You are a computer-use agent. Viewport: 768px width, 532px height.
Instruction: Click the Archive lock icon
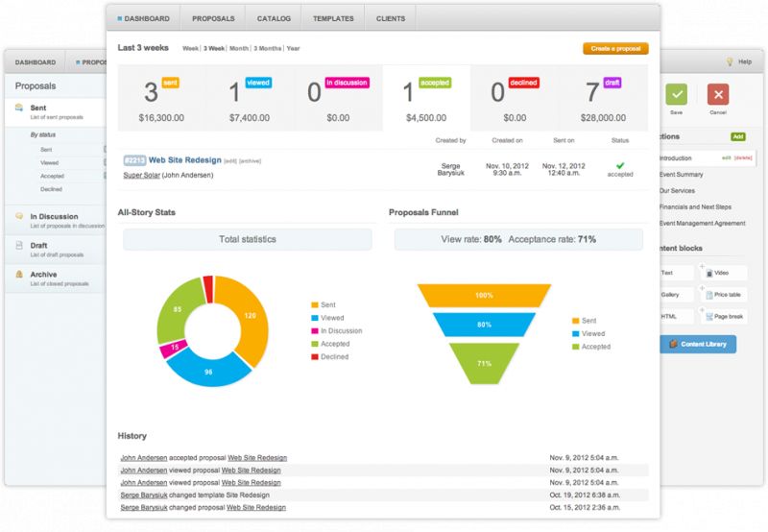coord(20,275)
